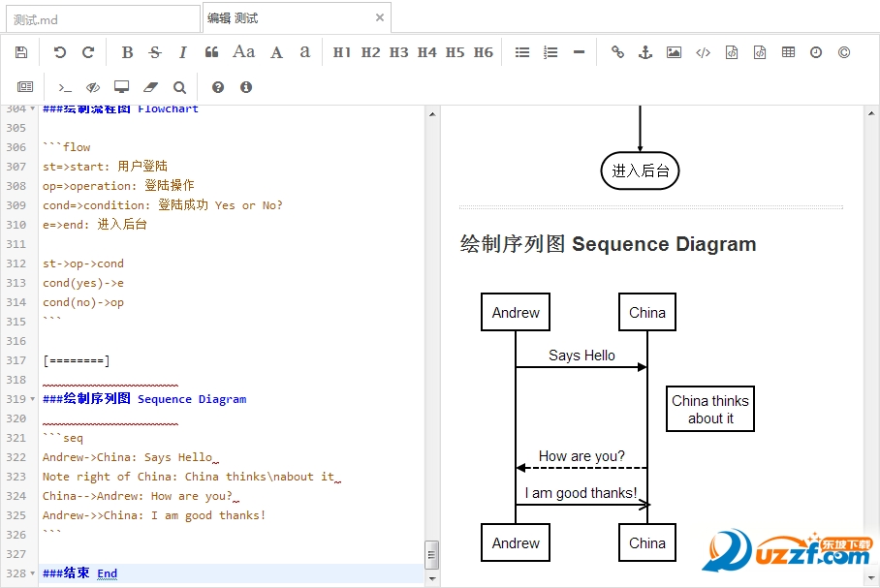This screenshot has width=880, height=588.
Task: Apply H4 heading style
Action: pos(427,52)
